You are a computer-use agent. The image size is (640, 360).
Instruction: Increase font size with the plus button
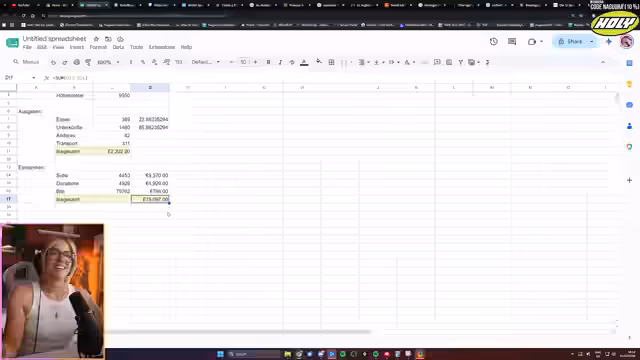[x=255, y=62]
